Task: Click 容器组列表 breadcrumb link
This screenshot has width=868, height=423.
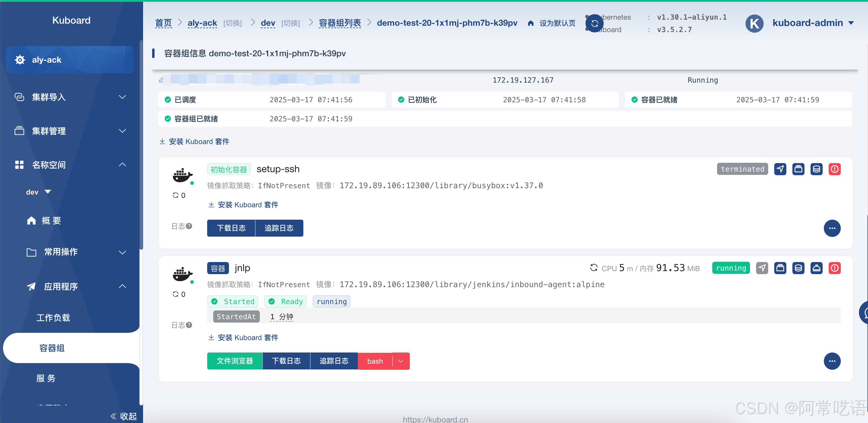Action: (x=340, y=23)
